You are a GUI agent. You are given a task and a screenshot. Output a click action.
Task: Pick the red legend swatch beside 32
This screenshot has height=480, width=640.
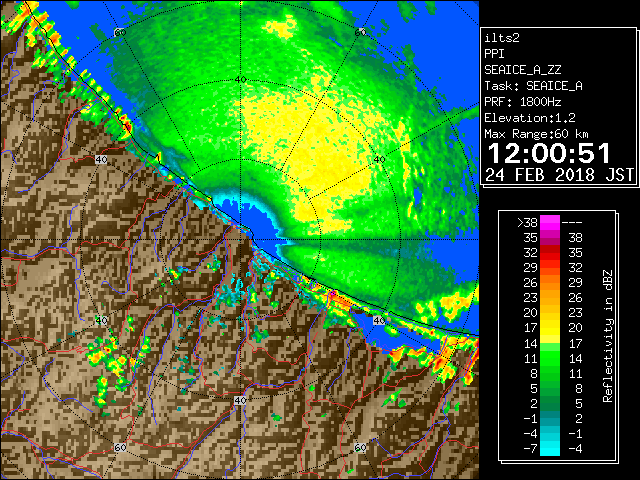[550, 253]
